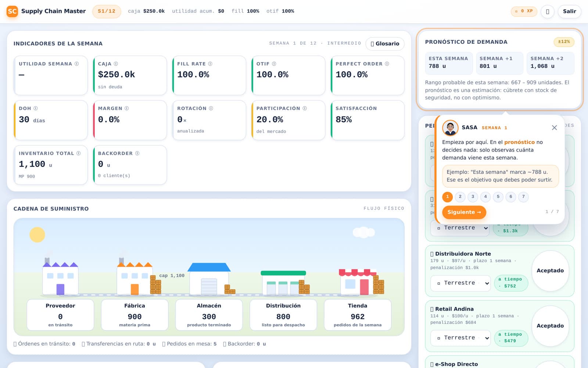The width and height of the screenshot is (588, 368).
Task: Click Aceptado for Distribuidora Norte order
Action: pyautogui.click(x=550, y=270)
